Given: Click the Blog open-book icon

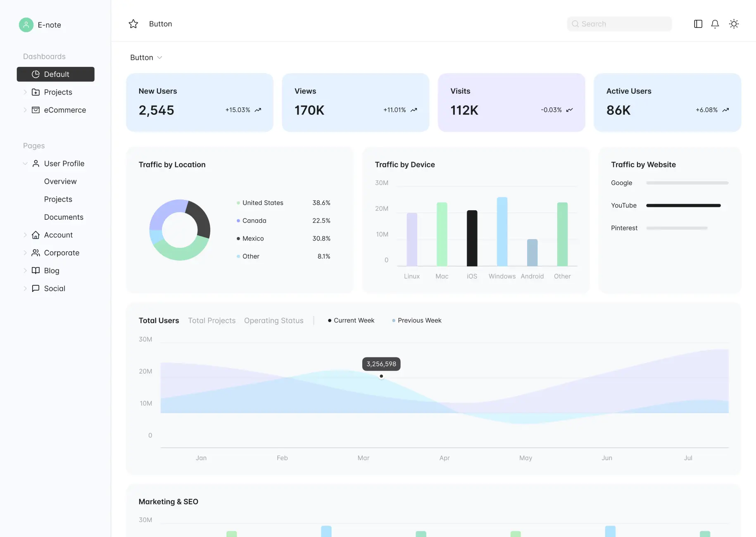Looking at the screenshot, I should coord(36,271).
